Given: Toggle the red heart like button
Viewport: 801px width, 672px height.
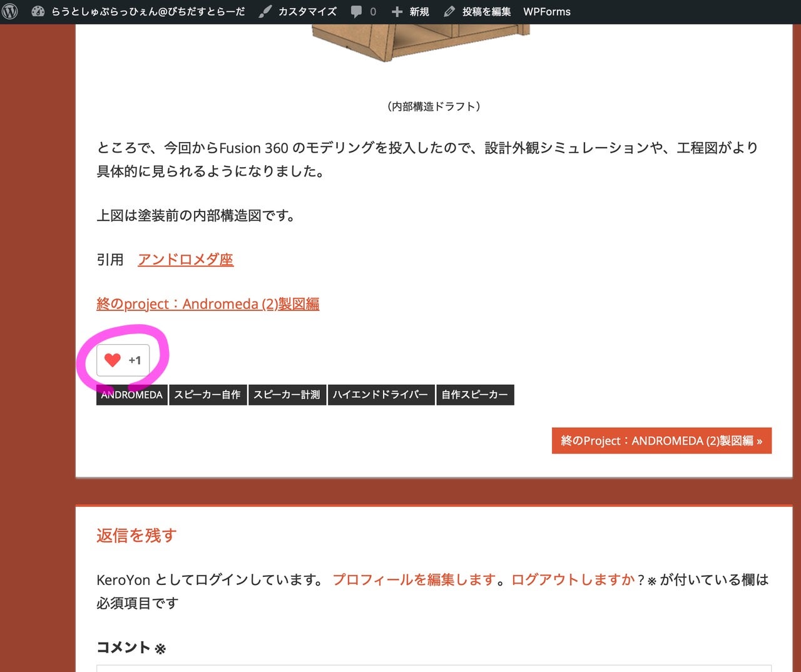Looking at the screenshot, I should pos(113,360).
